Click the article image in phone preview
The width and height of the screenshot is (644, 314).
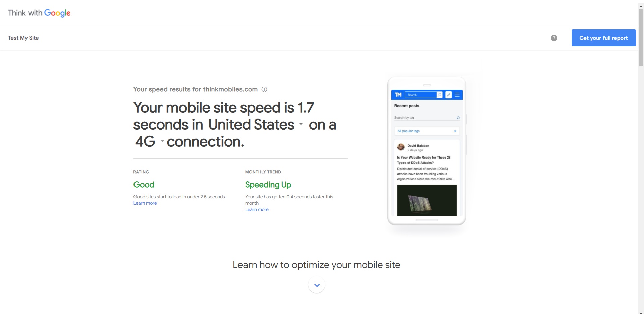pos(427,200)
